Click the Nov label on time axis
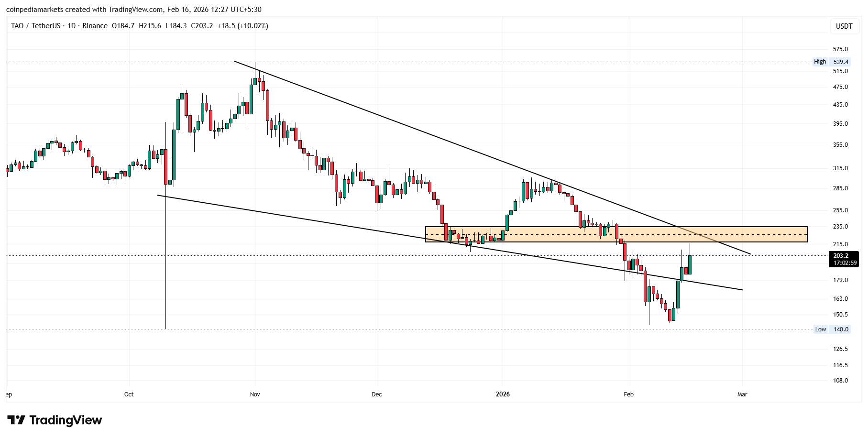Viewport: 868px width, 438px height. pyautogui.click(x=255, y=394)
